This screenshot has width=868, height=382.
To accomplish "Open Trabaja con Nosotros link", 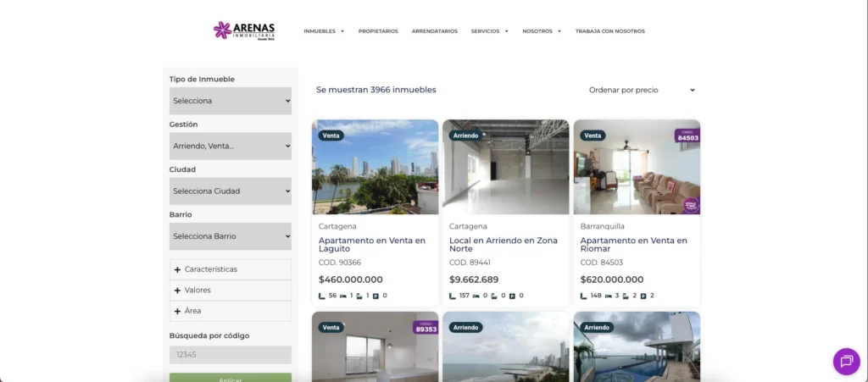I will 609,31.
